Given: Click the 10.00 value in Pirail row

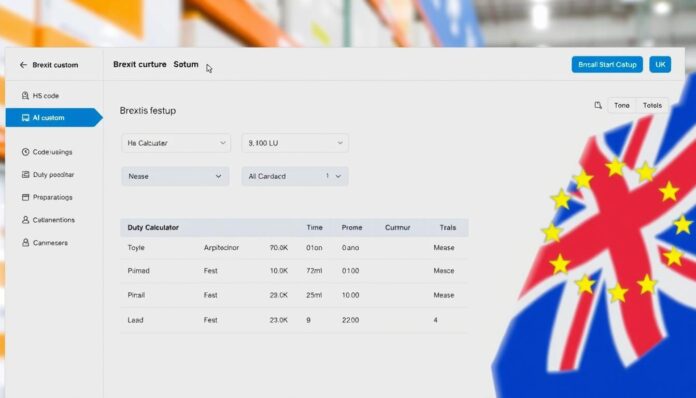Looking at the screenshot, I should [x=350, y=295].
